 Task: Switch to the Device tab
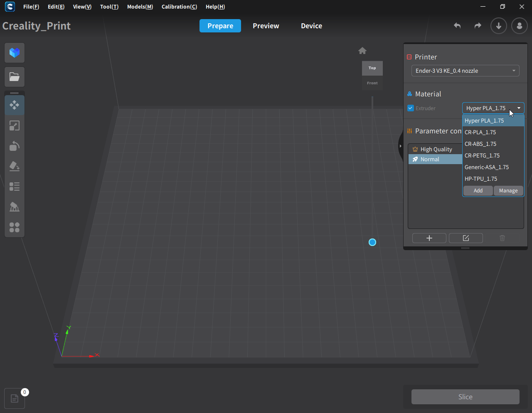click(x=312, y=26)
